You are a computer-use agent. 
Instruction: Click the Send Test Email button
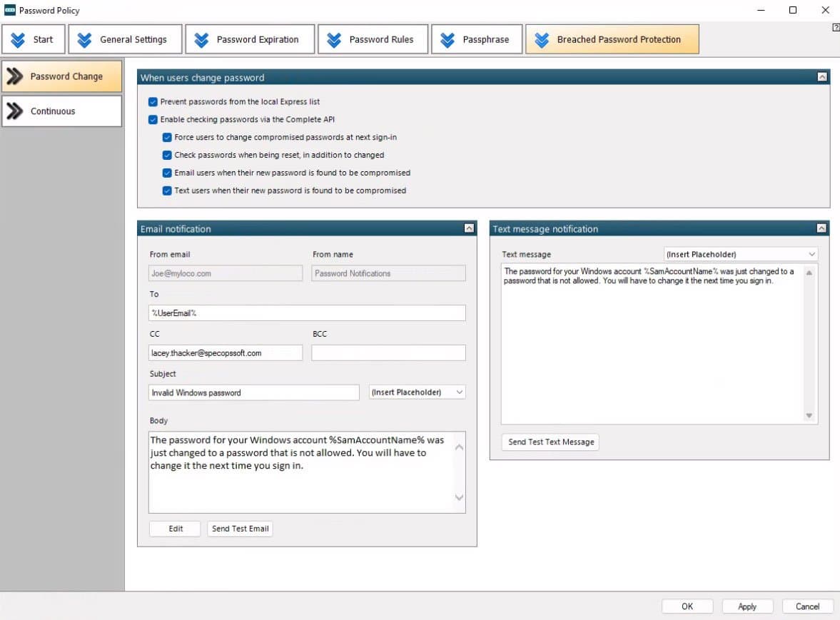tap(241, 529)
